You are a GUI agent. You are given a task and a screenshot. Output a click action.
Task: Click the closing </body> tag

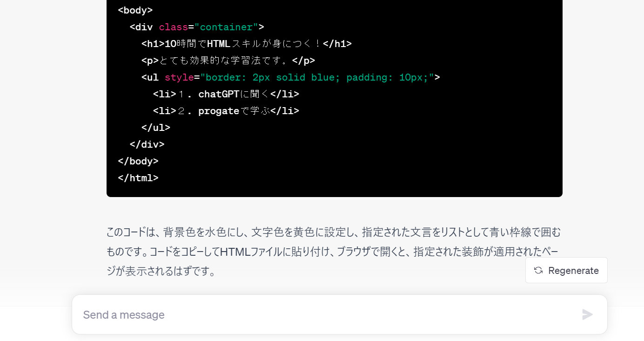click(x=138, y=161)
